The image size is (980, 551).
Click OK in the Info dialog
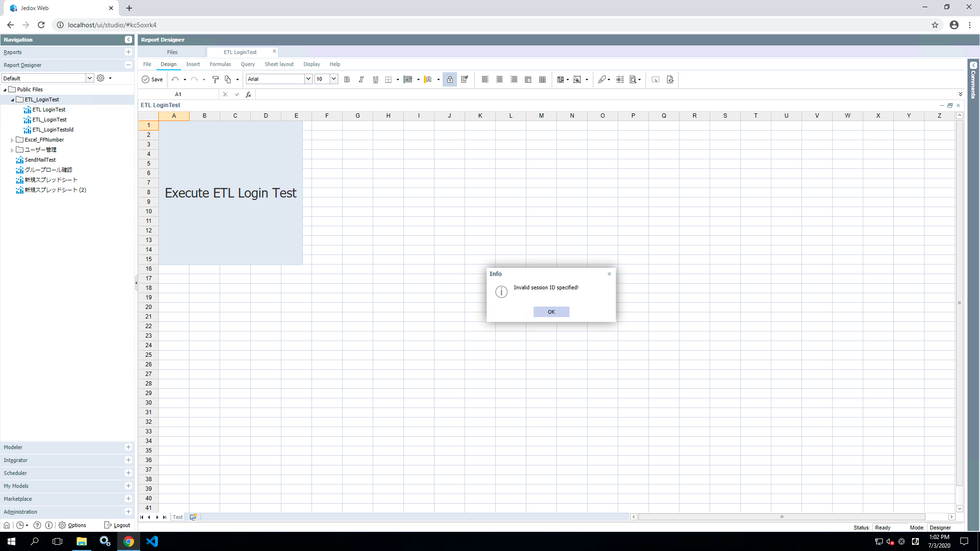551,312
